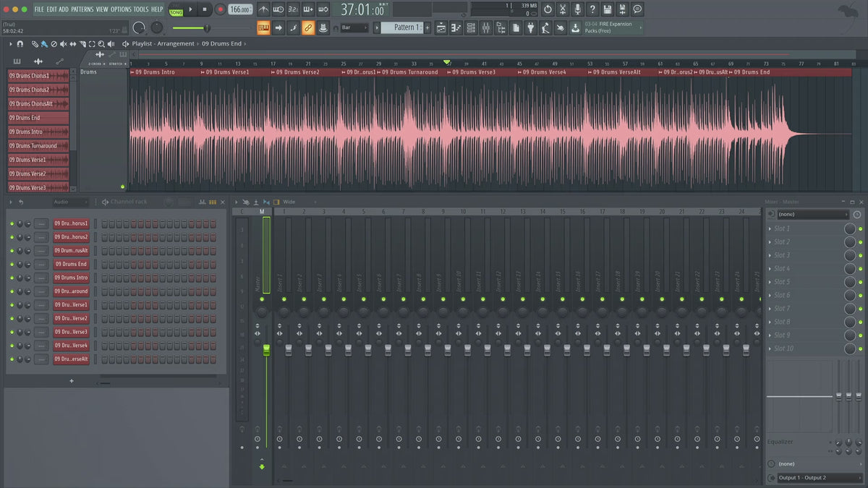Click the microphone recording icon
Image resolution: width=868 pixels, height=488 pixels.
[577, 9]
